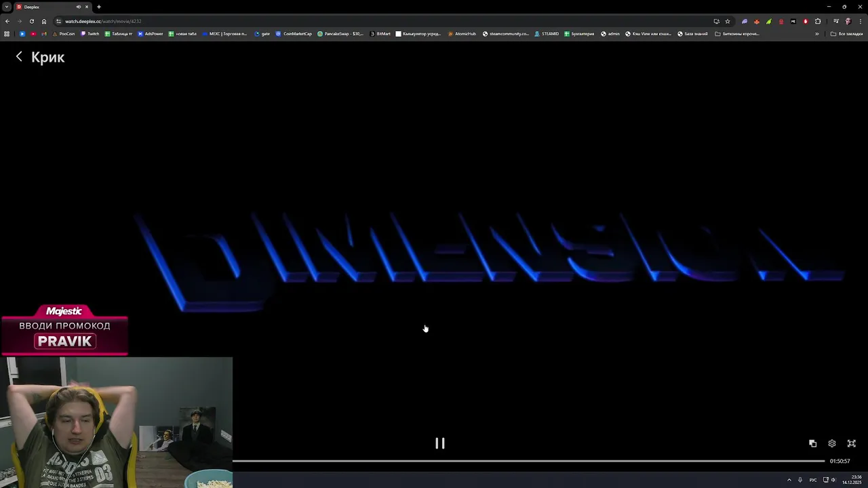868x488 pixels.
Task: Close the Deeplex browser tab
Action: pyautogui.click(x=87, y=7)
